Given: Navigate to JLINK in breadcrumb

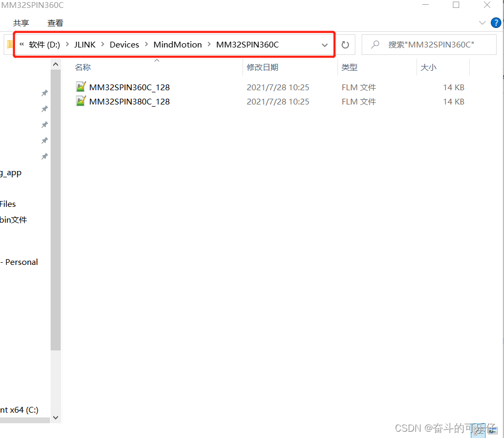Looking at the screenshot, I should (85, 45).
